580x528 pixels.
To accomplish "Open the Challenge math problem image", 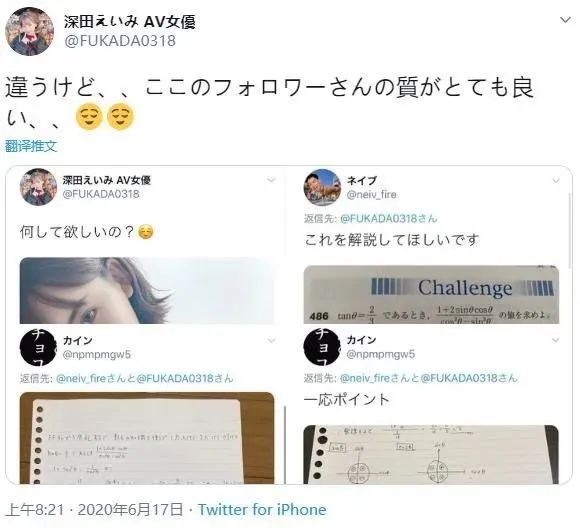I will coord(431,295).
